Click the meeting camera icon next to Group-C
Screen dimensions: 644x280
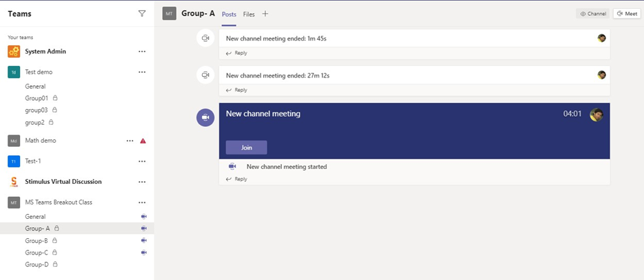point(144,253)
